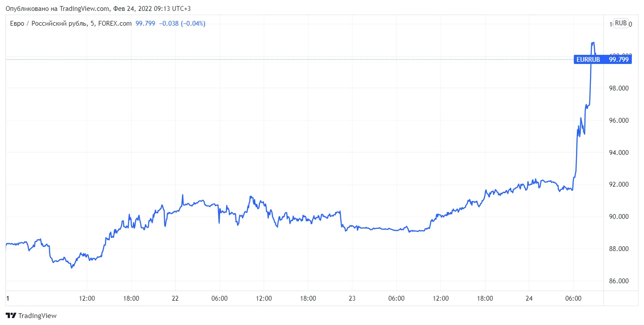Click the date marker 24 on the time axis
The height and width of the screenshot is (325, 644).
click(529, 298)
